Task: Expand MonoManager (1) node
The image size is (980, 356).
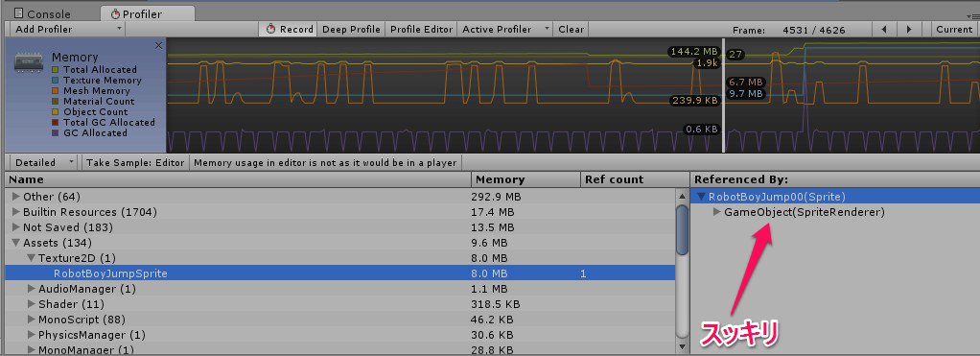Action: (32, 350)
